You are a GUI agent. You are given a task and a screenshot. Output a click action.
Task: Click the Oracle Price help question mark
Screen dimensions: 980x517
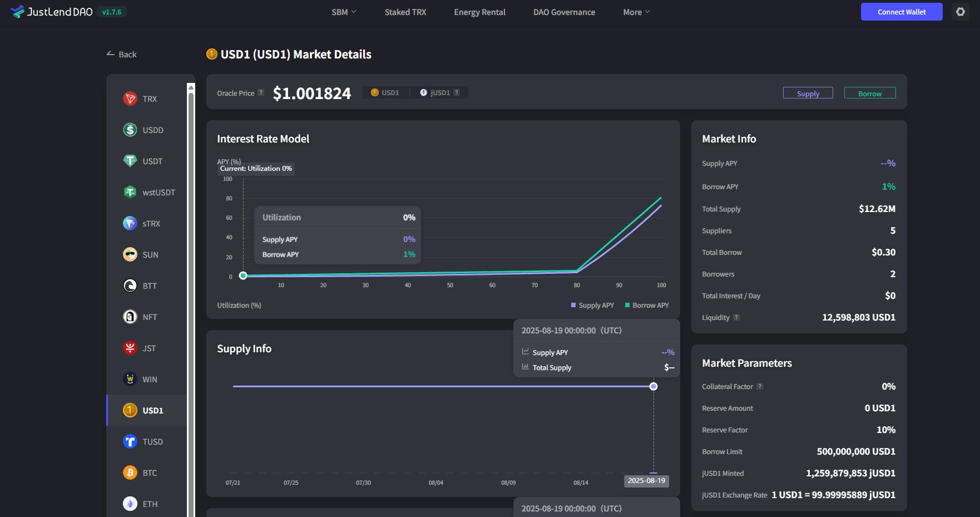(261, 93)
